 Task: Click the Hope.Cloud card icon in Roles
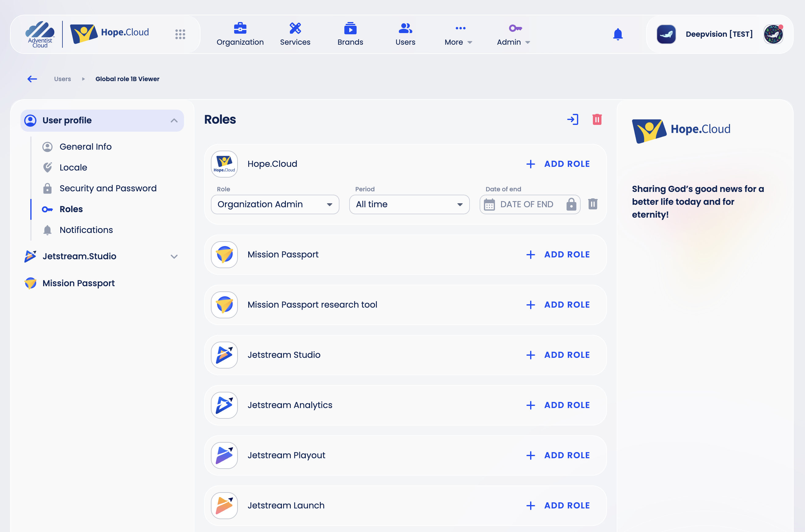[x=224, y=164]
